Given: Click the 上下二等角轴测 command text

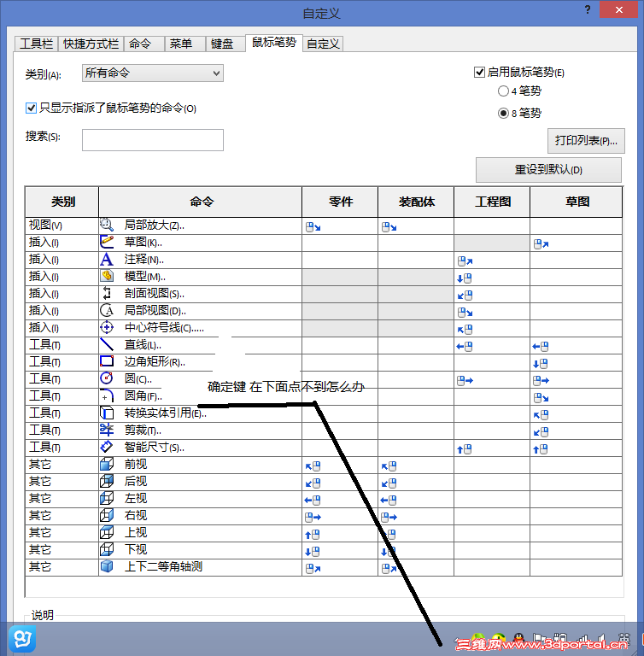Looking at the screenshot, I should click(164, 566).
